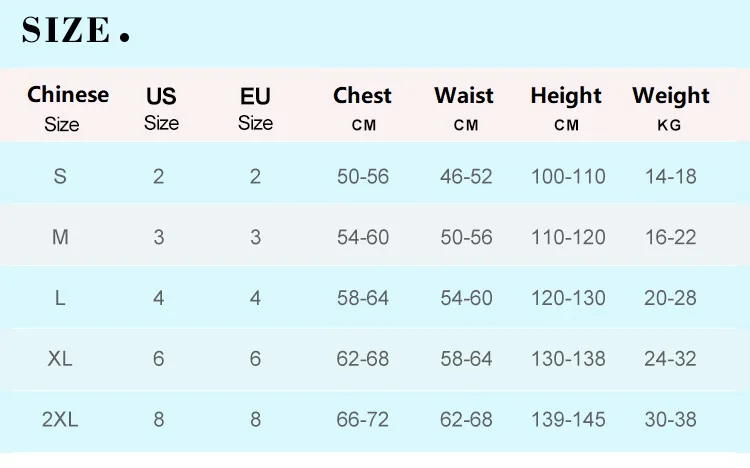750x468 pixels.
Task: Select the Height CM column header
Action: [x=566, y=109]
